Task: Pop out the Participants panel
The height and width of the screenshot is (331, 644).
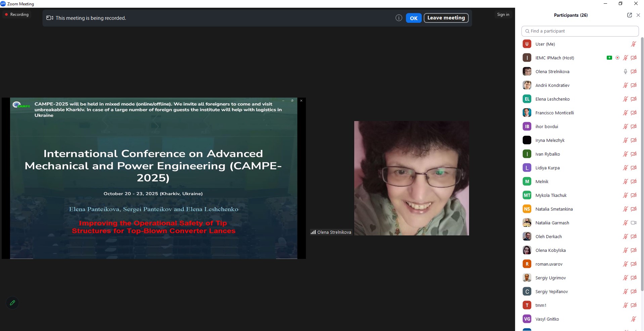Action: pos(629,15)
